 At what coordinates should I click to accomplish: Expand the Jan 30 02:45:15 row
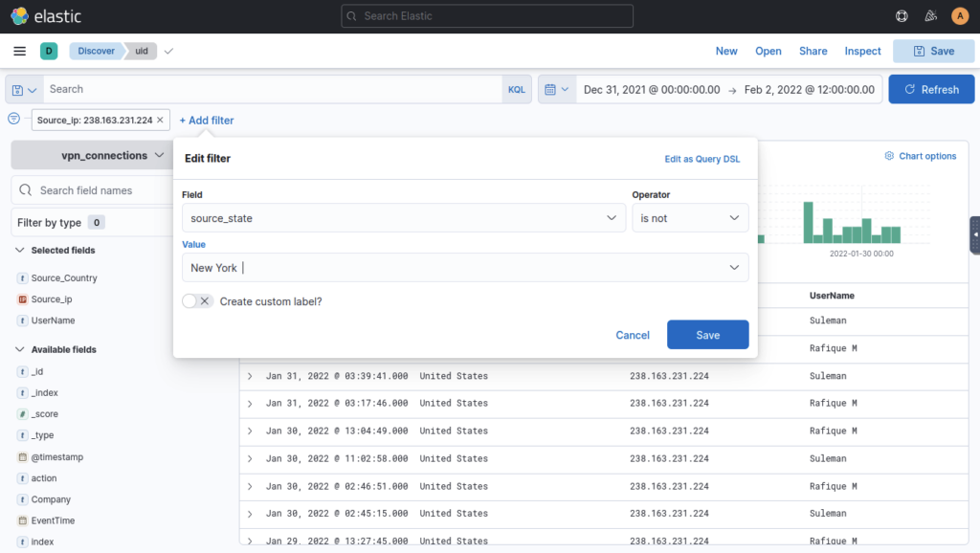250,514
